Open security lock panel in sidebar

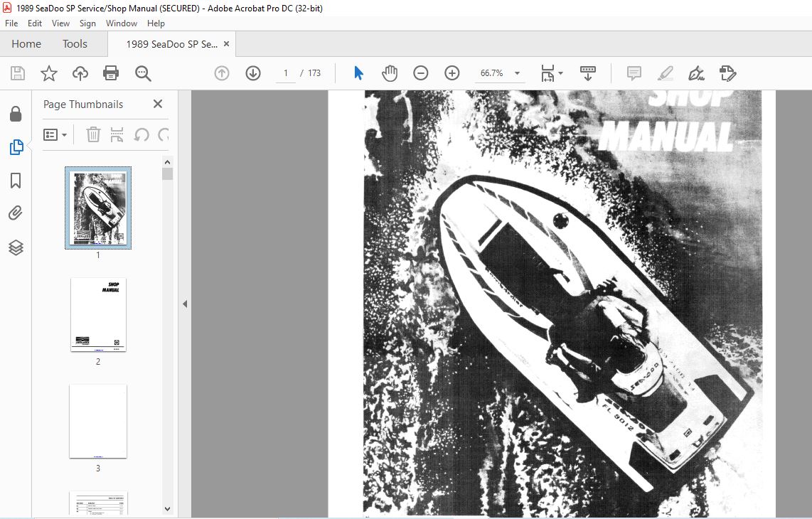(16, 114)
